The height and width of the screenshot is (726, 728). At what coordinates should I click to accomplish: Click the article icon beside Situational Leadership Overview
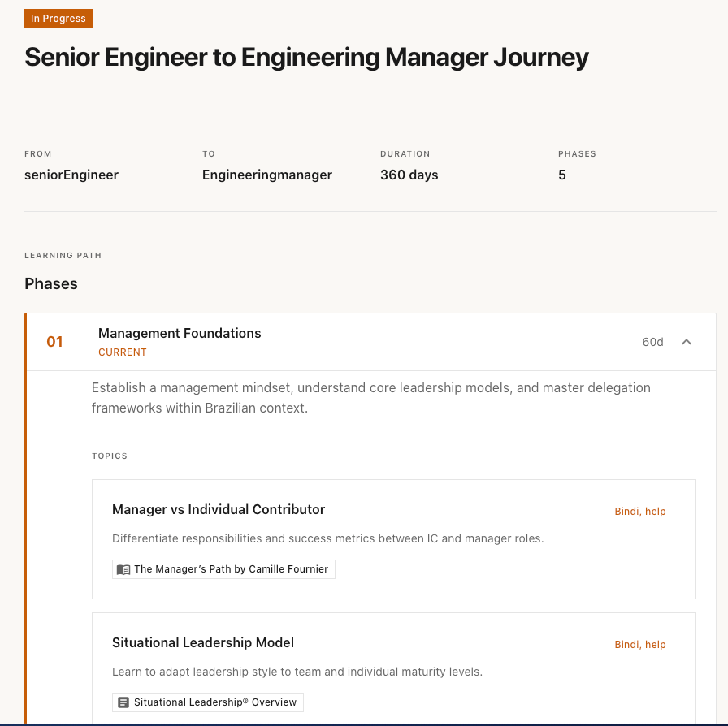(x=123, y=702)
